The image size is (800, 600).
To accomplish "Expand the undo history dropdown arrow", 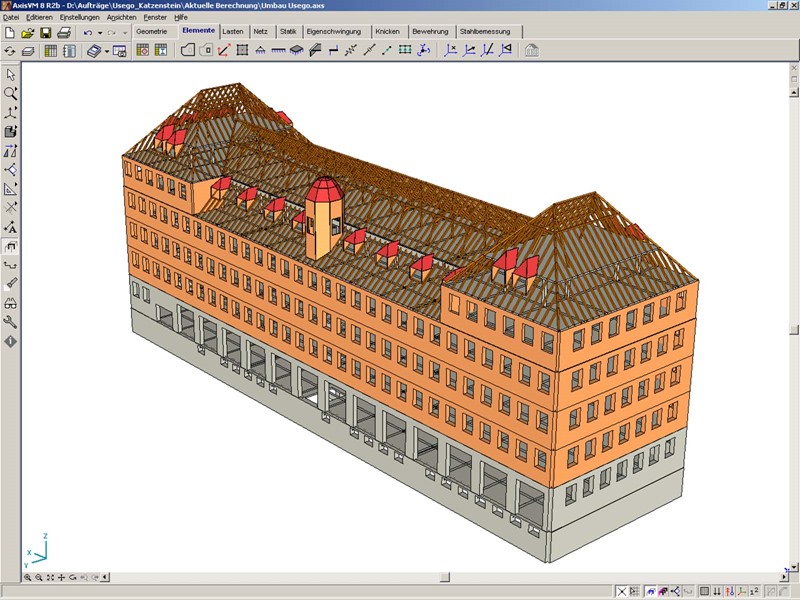I will pos(100,32).
